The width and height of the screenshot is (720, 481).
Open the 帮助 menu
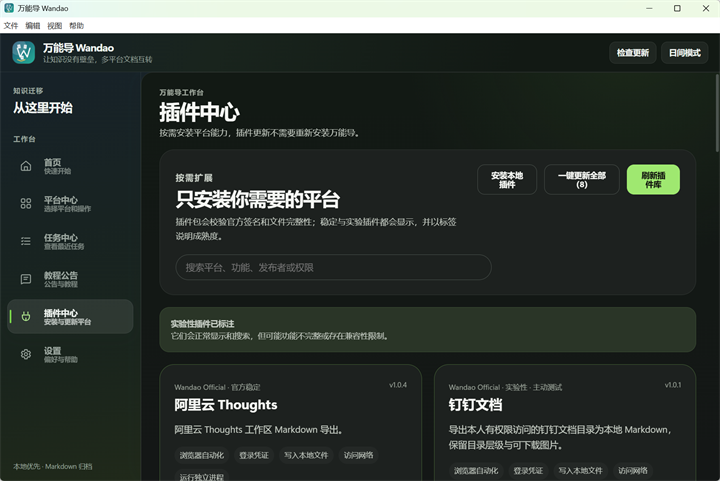pos(77,26)
